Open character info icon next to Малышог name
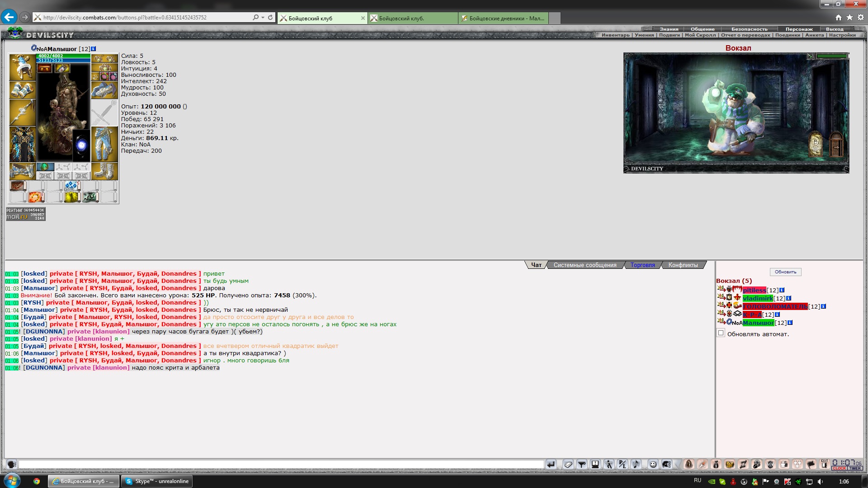Image resolution: width=868 pixels, height=488 pixels. pos(93,49)
